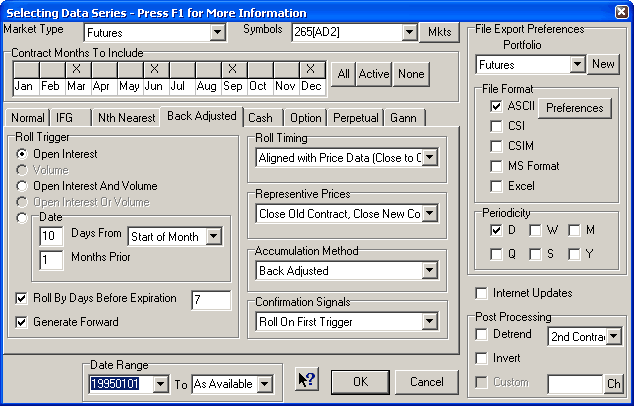The width and height of the screenshot is (634, 406).
Task: Uncheck Roll By Days Before Expiration
Action: click(x=23, y=298)
